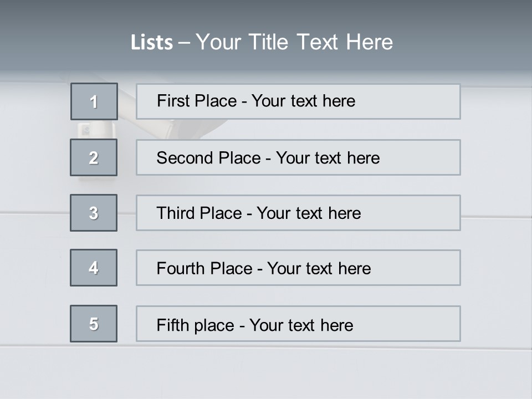This screenshot has width=532, height=399.
Task: Click the number 3 square
Action: (94, 213)
